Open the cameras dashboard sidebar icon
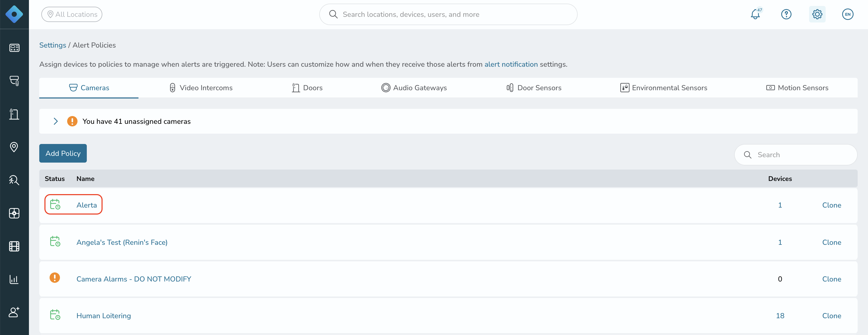868x335 pixels. point(14,48)
